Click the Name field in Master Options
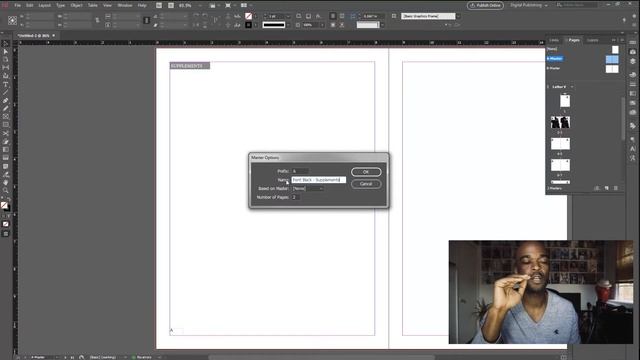 tap(319, 180)
